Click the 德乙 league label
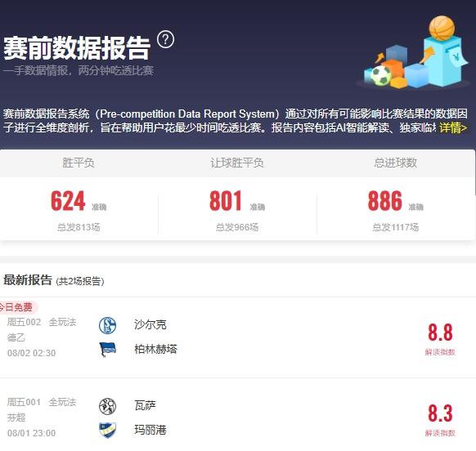The width and height of the screenshot is (476, 451). point(16,337)
